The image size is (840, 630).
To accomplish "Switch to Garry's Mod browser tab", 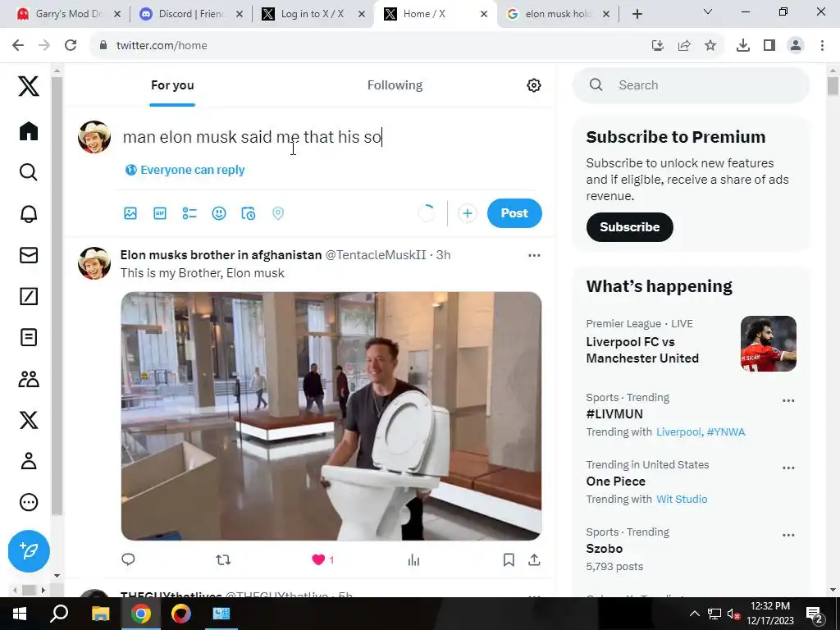I will click(67, 14).
